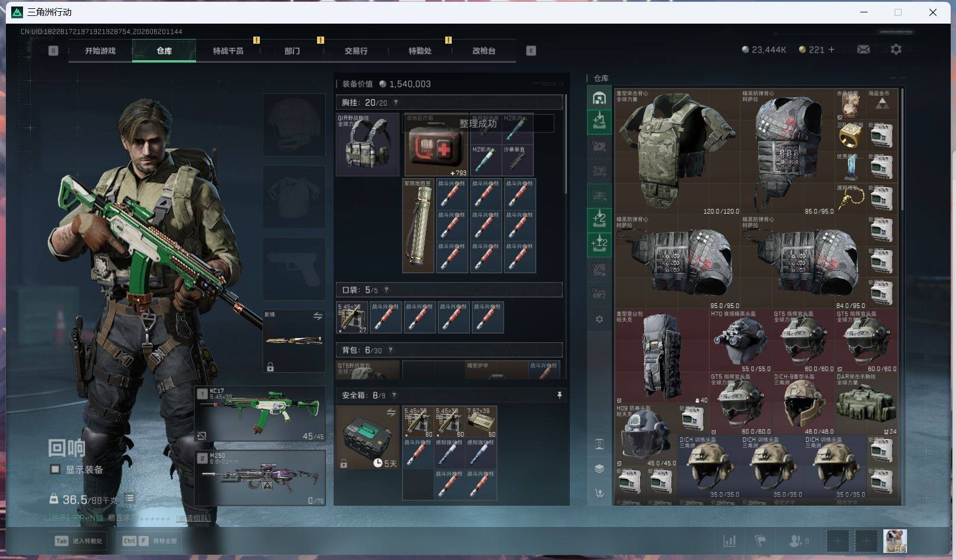This screenshot has height=560, width=956.
Task: Select the M250 secondary weapon slot
Action: [x=260, y=478]
